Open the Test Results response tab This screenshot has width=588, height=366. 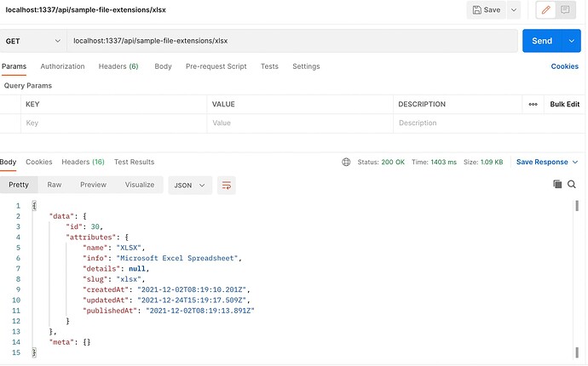tap(134, 162)
